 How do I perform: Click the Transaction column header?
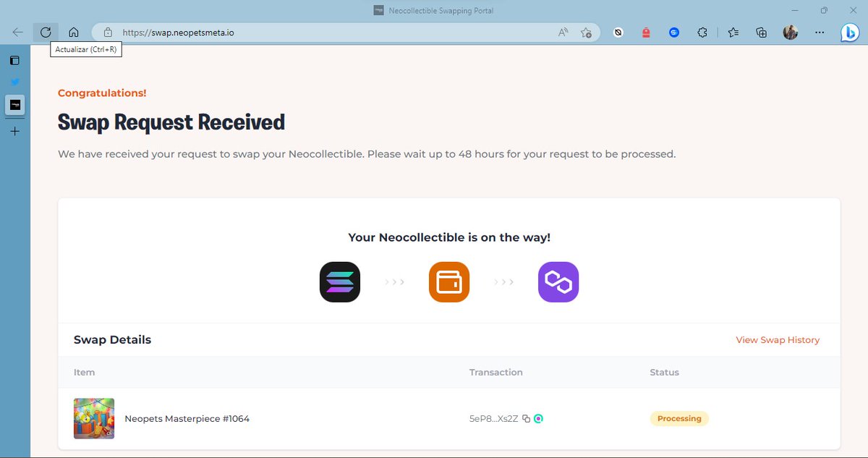(x=496, y=373)
